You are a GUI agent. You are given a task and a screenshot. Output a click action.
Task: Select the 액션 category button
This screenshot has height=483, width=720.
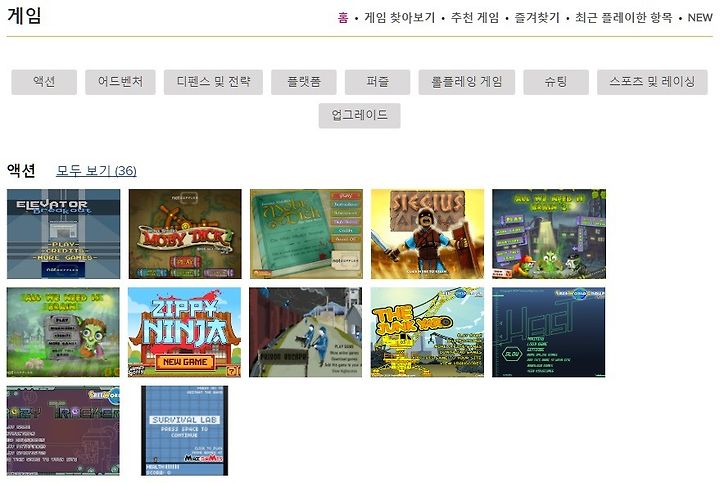click(44, 82)
